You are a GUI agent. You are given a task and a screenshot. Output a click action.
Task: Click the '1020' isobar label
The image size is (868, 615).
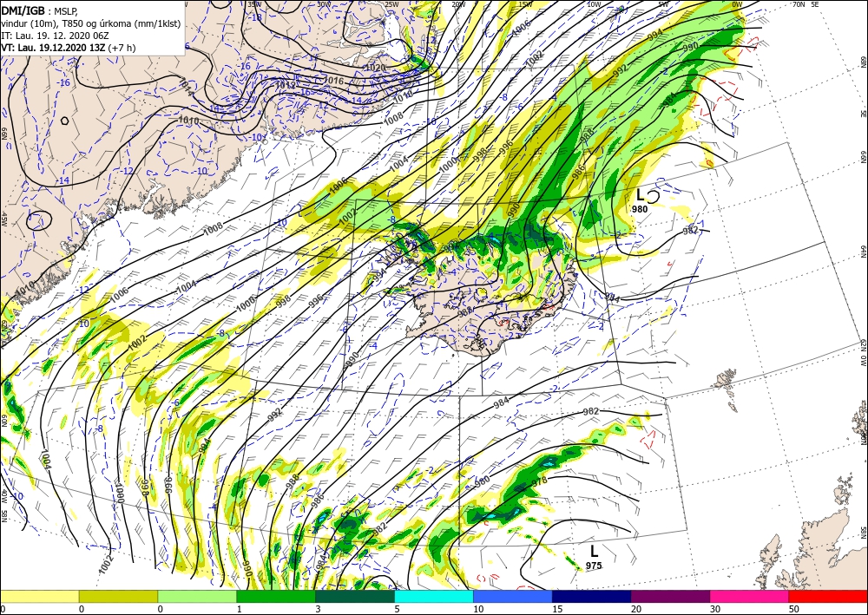(x=375, y=68)
